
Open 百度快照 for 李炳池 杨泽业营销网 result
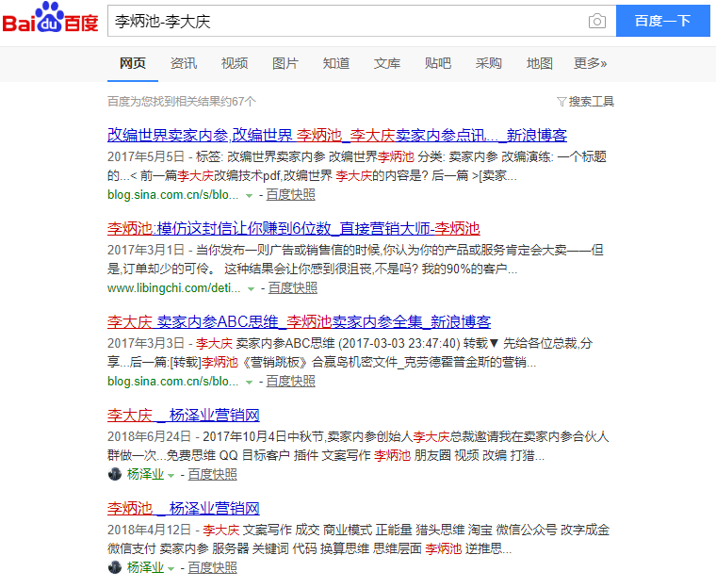click(x=212, y=567)
